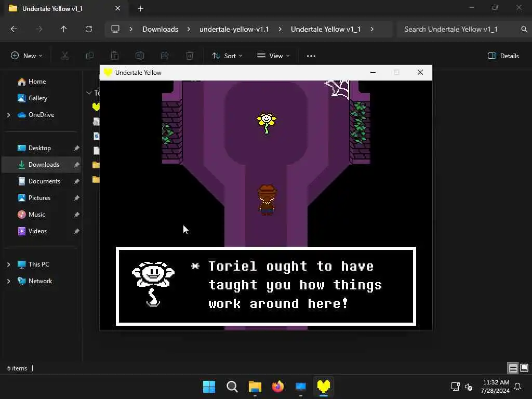532x399 pixels.
Task: Expand the Network tree node
Action: point(8,281)
